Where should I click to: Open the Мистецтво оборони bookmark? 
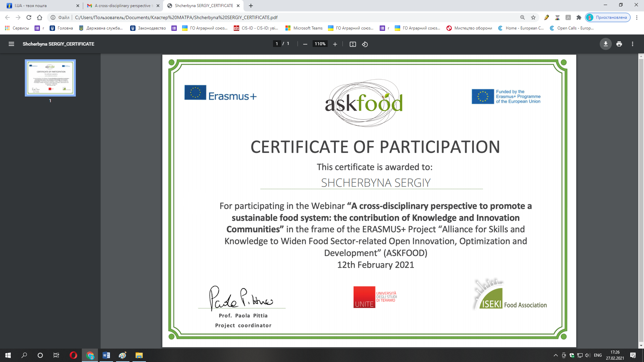pos(469,28)
